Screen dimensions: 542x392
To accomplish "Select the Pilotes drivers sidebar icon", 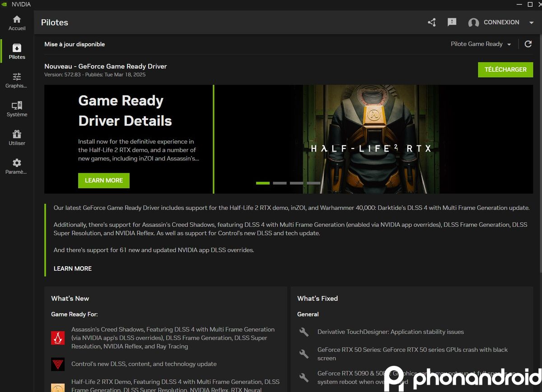I will [17, 48].
